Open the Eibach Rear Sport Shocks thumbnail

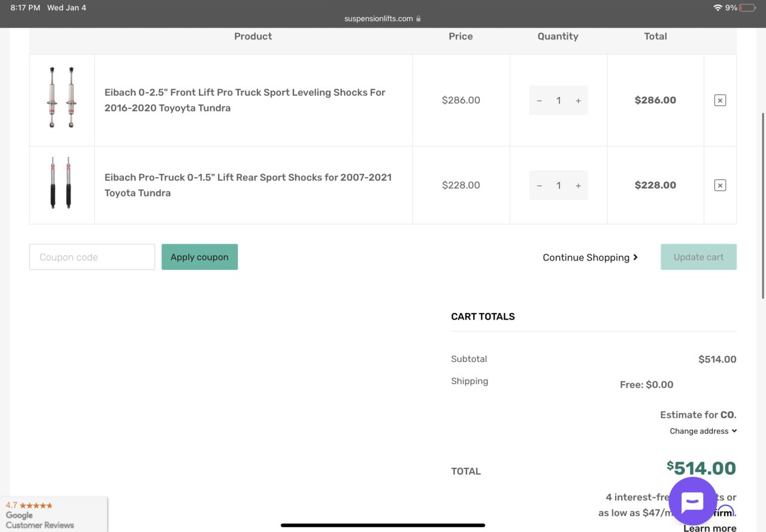tap(60, 183)
